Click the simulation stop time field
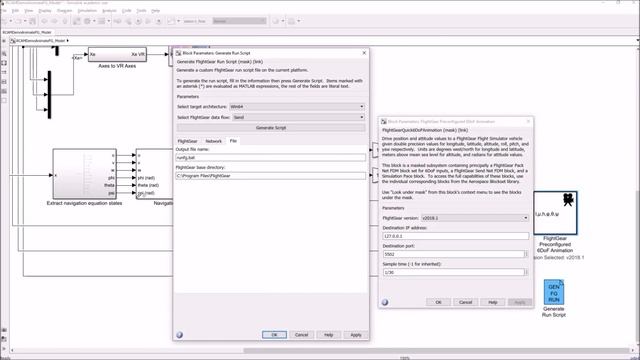Screen dimensions: 640x360 click(196, 21)
